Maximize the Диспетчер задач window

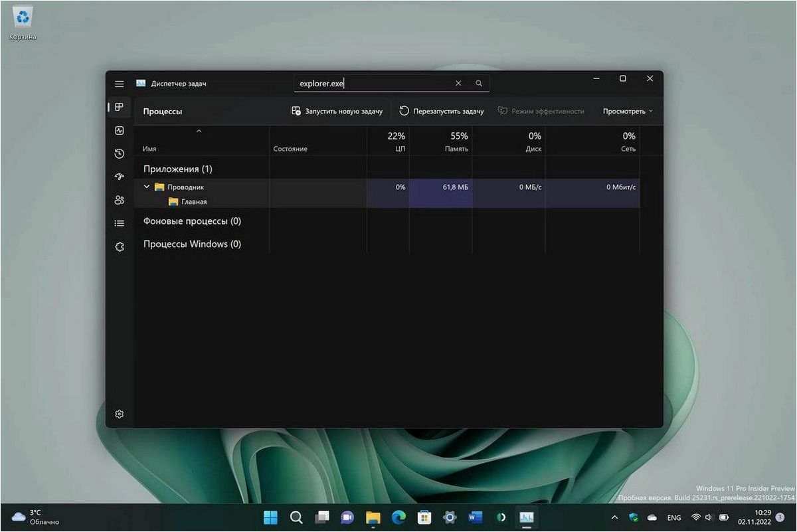pyautogui.click(x=622, y=78)
